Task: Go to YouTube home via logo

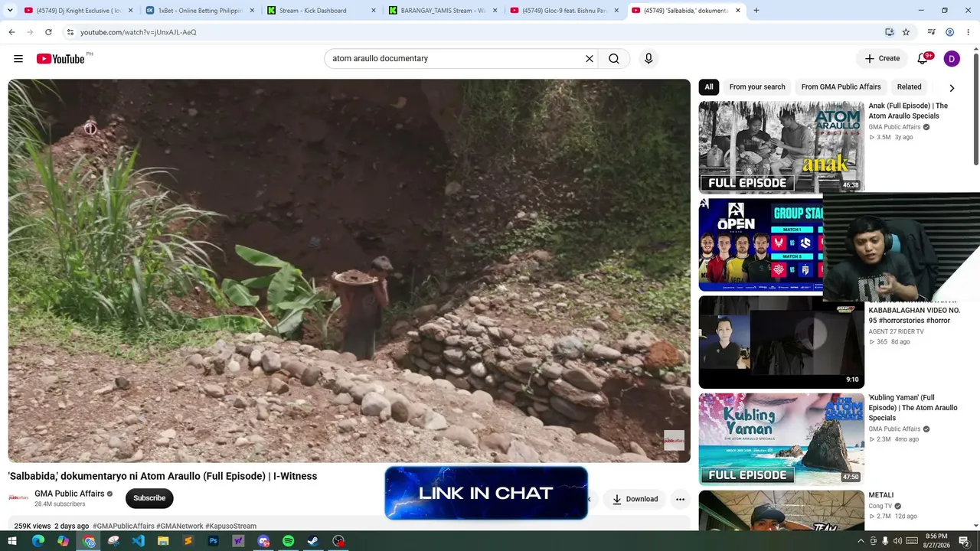Action: 60,59
